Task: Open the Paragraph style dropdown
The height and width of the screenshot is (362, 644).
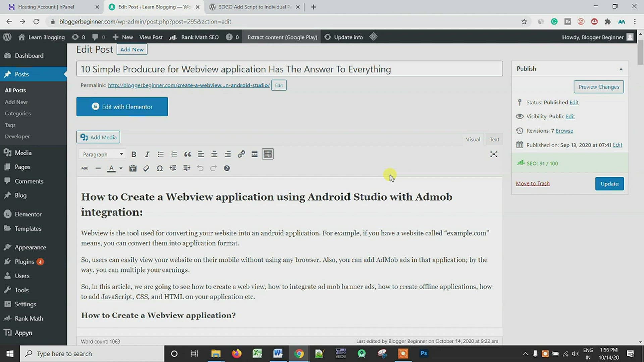Action: pyautogui.click(x=102, y=154)
